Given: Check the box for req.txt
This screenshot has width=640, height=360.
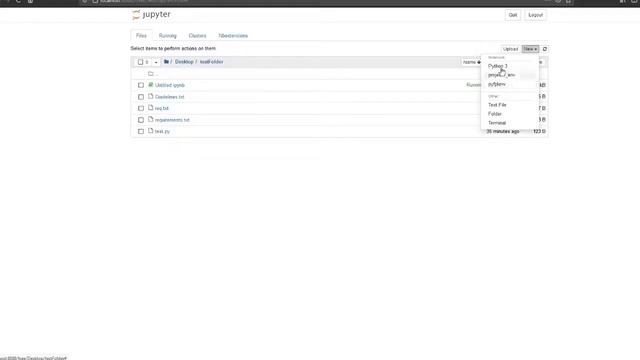Looking at the screenshot, I should pos(141,108).
